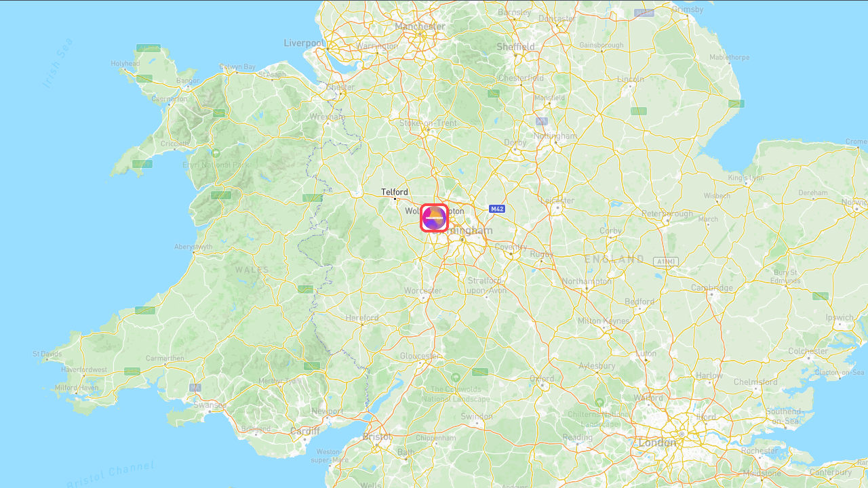Select the Irish Sea water label

coord(57,64)
